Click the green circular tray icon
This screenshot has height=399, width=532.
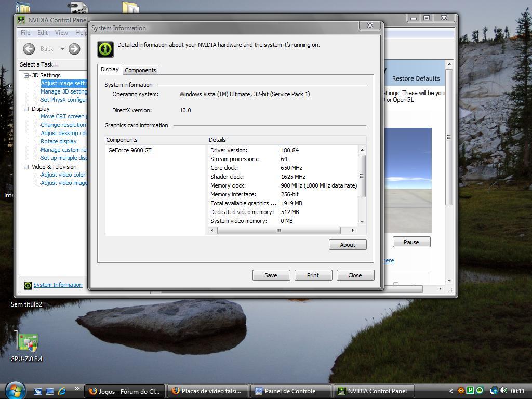(480, 391)
